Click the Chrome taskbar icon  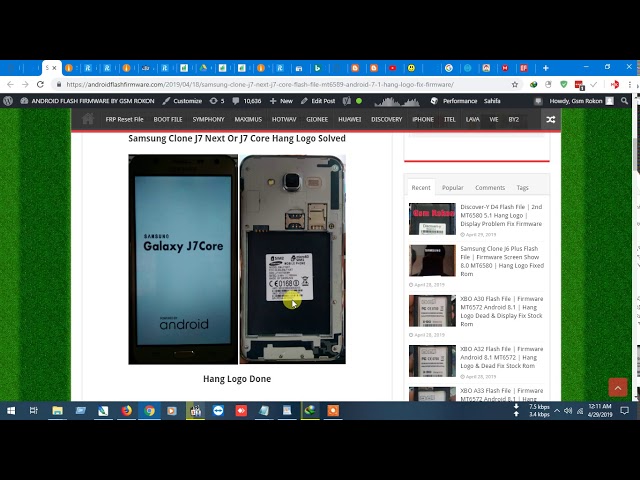(x=149, y=411)
